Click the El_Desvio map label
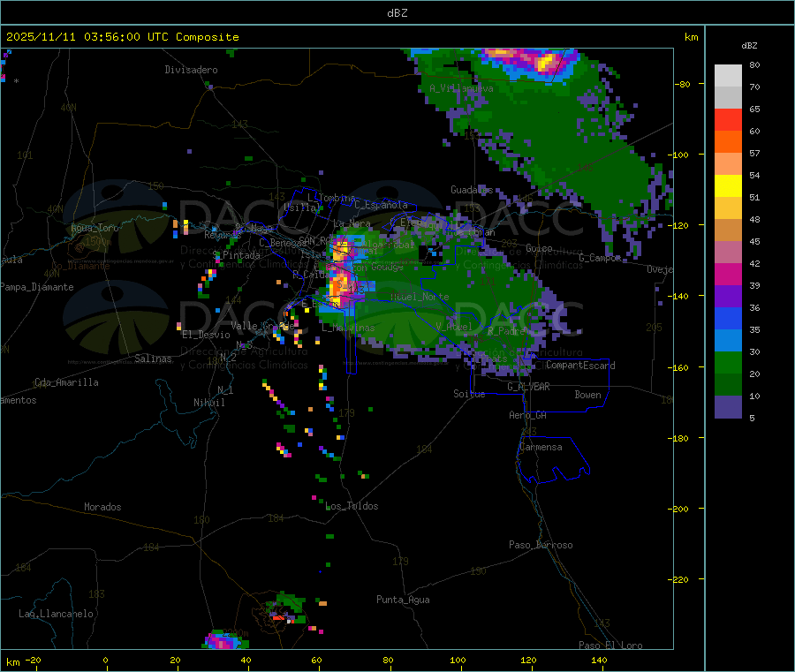Image resolution: width=795 pixels, height=672 pixels. pyautogui.click(x=206, y=335)
